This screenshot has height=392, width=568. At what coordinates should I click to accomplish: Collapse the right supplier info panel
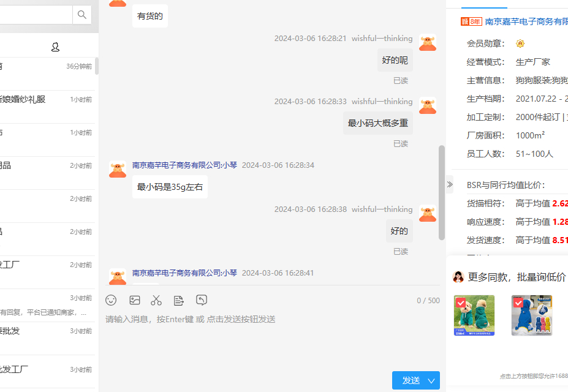pyautogui.click(x=450, y=184)
